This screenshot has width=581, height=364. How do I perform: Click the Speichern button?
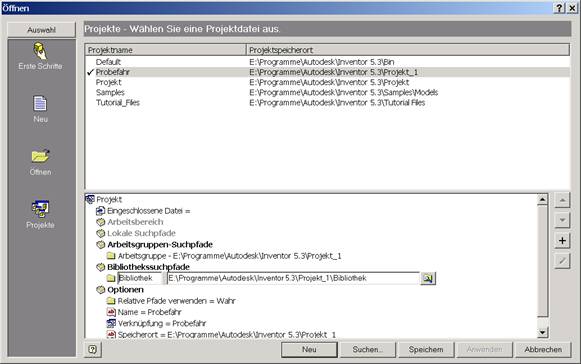(x=425, y=349)
